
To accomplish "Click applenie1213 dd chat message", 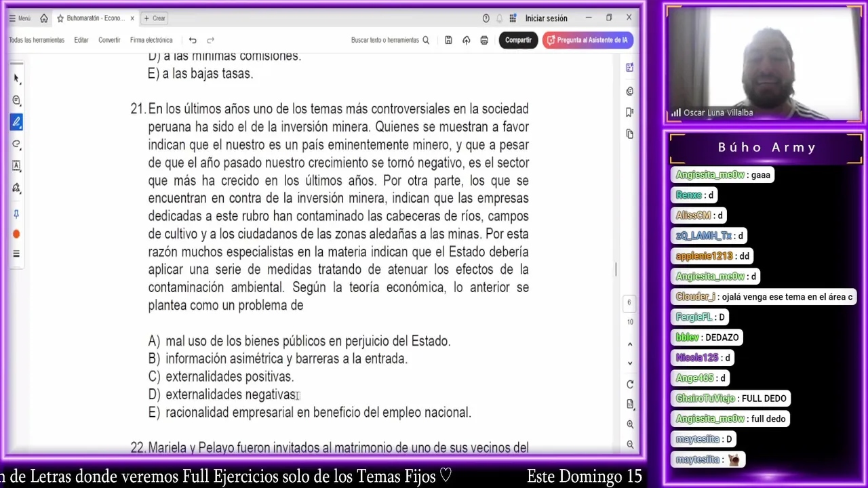I will [x=713, y=256].
